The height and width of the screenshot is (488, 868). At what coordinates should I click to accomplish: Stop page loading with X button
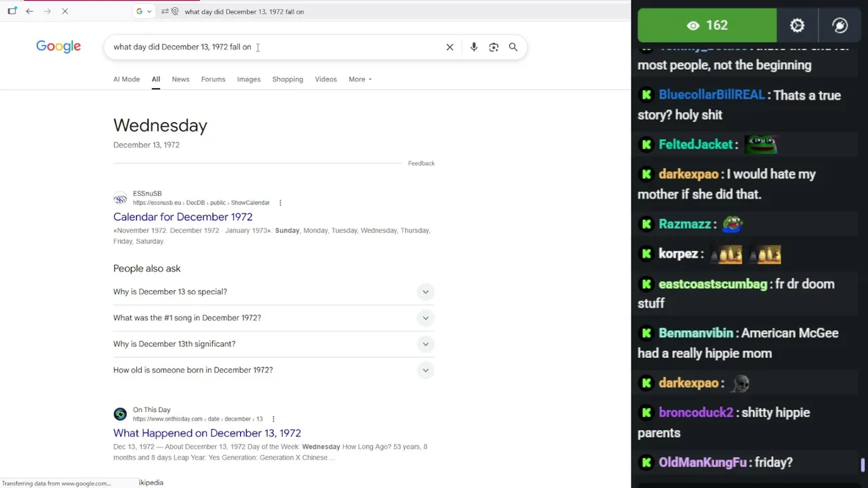click(65, 12)
